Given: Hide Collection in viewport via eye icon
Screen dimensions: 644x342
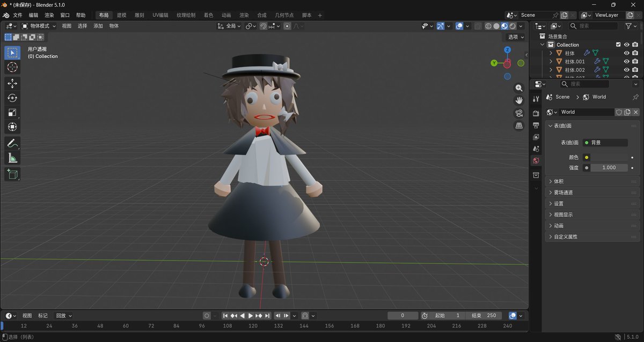Looking at the screenshot, I should point(627,44).
